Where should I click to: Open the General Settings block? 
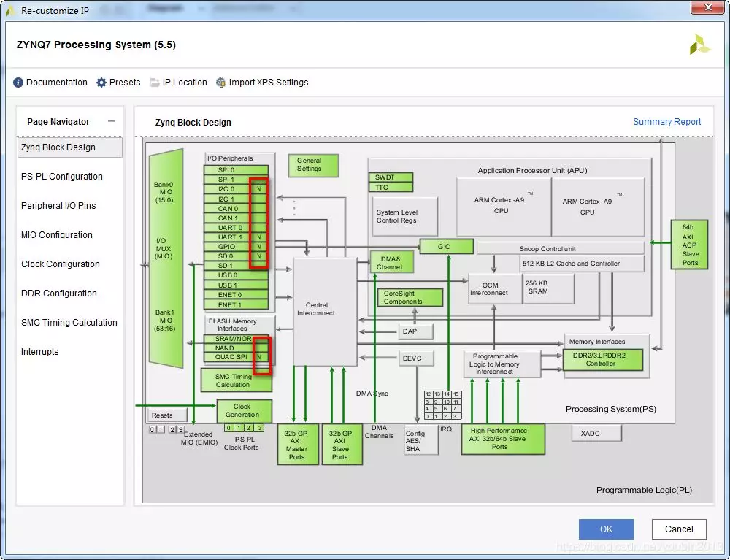[313, 165]
